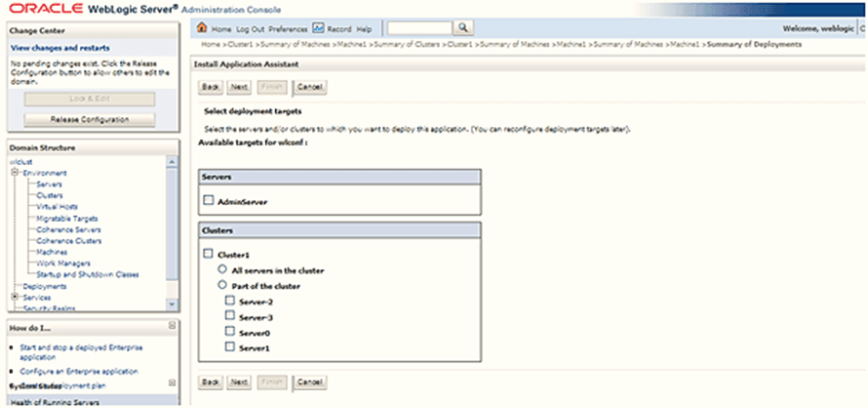
Task: Open Configure an Enterprise application link
Action: point(79,371)
